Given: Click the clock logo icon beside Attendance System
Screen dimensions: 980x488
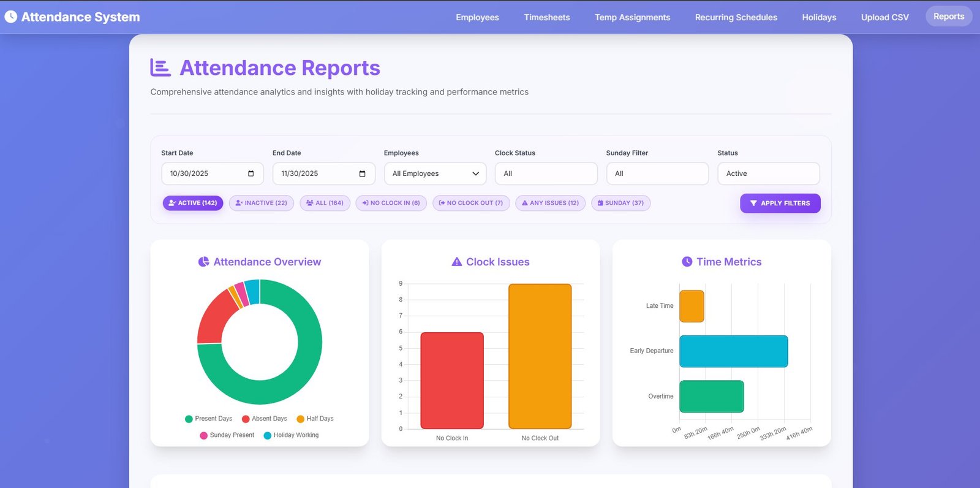Looking at the screenshot, I should coord(11,17).
